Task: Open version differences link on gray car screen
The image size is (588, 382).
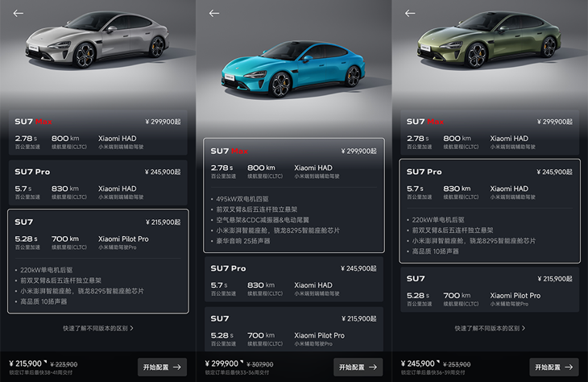Action: pos(98,328)
